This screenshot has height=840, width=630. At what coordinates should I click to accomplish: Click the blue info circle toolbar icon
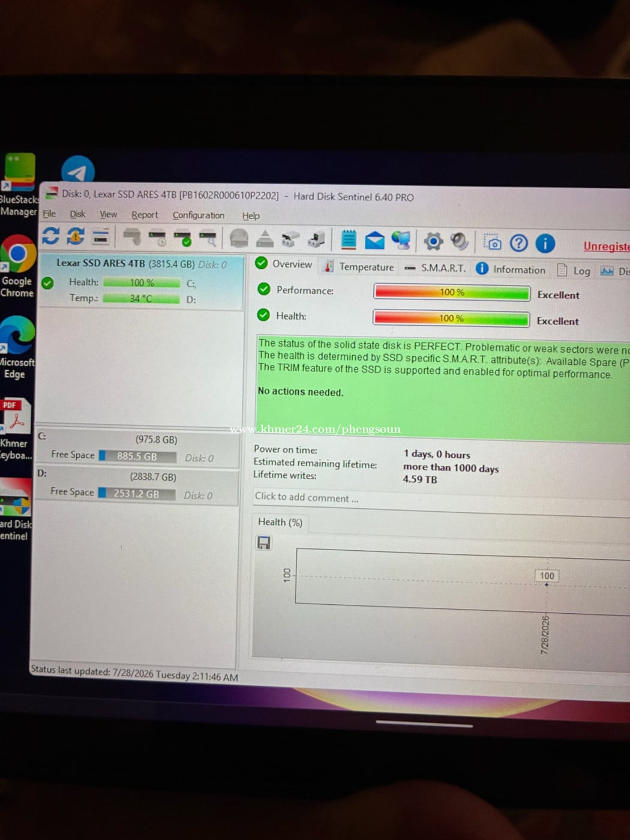tap(545, 244)
